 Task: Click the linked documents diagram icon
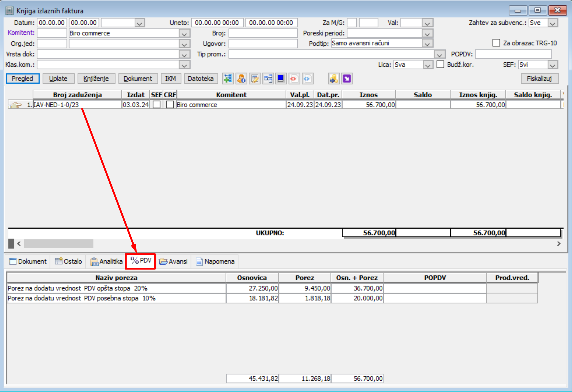click(268, 79)
